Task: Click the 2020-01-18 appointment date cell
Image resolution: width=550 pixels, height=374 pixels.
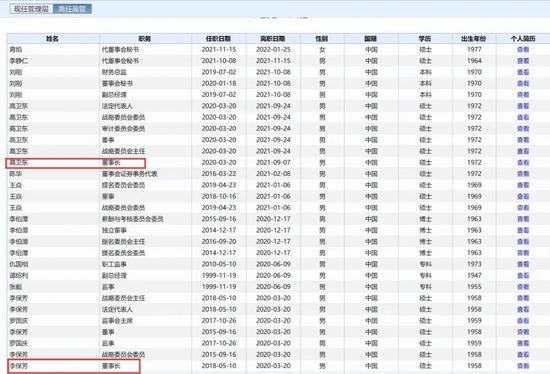Action: [219, 83]
